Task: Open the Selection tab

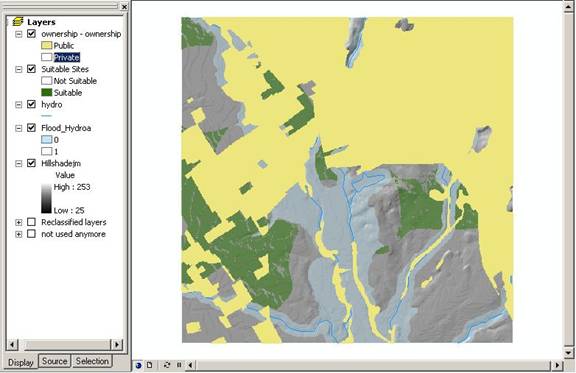Action: pyautogui.click(x=92, y=361)
